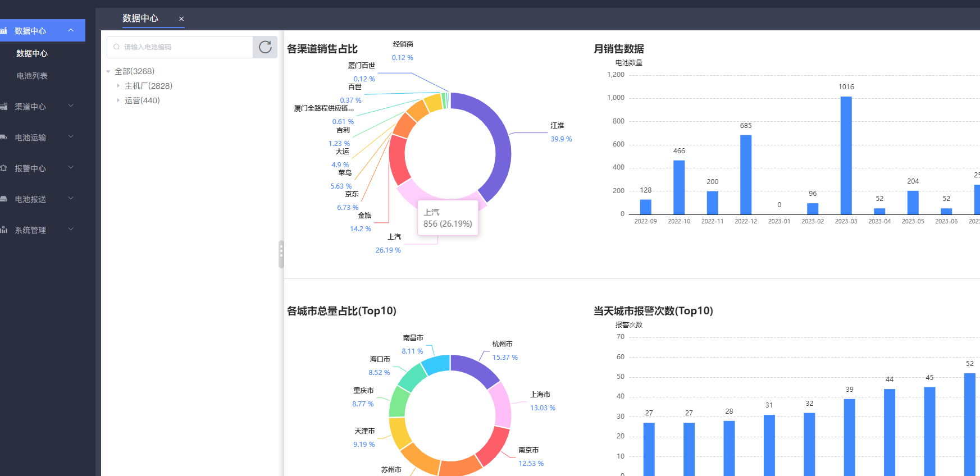Screen dimensions: 980x476
Task: Collapse the 数据中心 sidebar menu chevron
Action: 71,30
